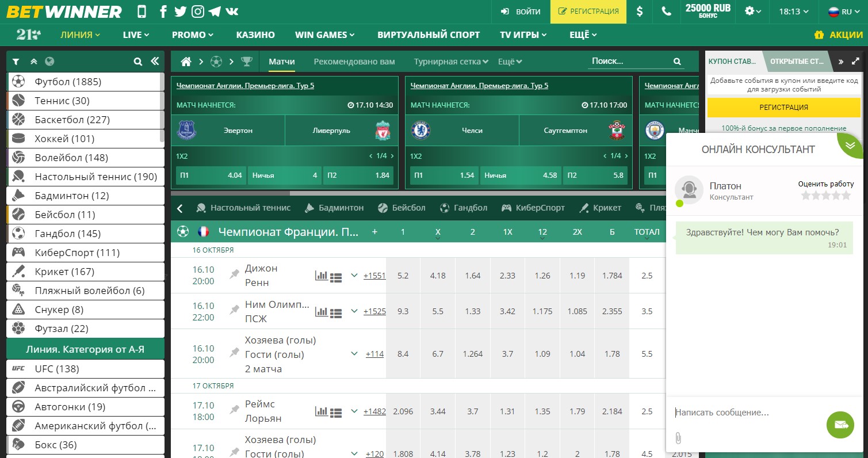The image size is (868, 458).
Task: Rate consultant Платон with stars
Action: tap(826, 196)
